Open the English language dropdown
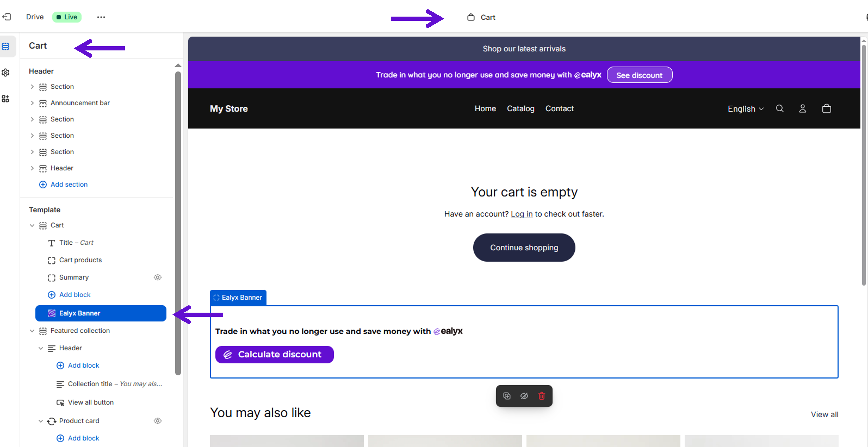Screen dimensions: 868x447 click(745, 109)
